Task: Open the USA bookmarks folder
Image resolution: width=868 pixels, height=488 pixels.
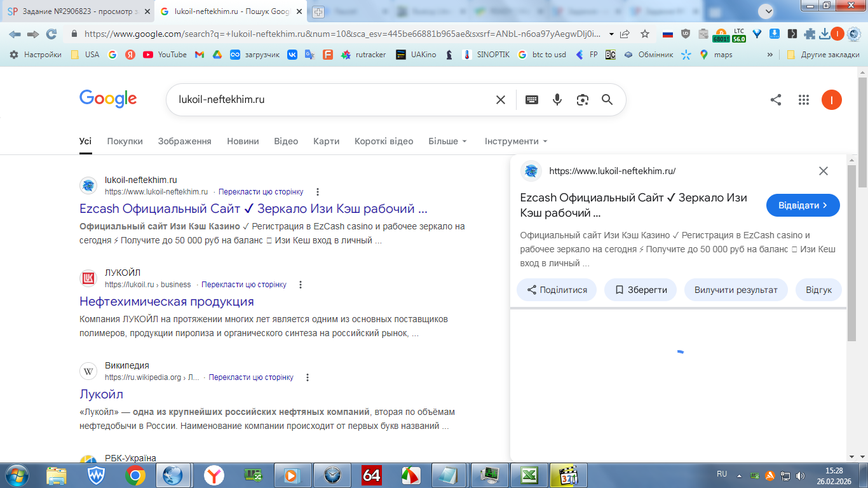Action: click(x=85, y=55)
